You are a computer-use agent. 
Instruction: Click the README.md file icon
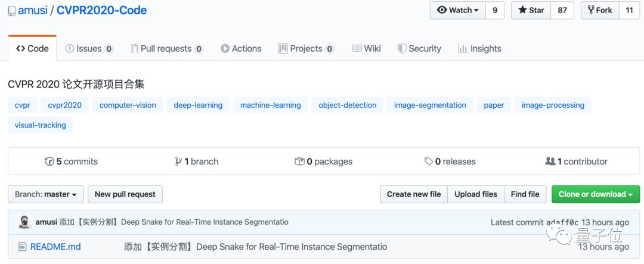(22, 247)
